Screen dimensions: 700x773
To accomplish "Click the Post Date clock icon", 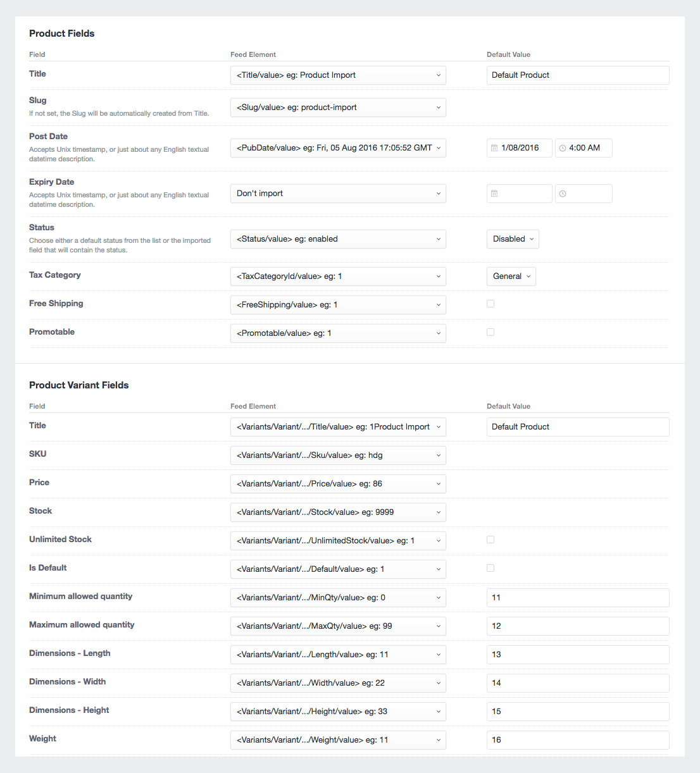I will (x=563, y=148).
